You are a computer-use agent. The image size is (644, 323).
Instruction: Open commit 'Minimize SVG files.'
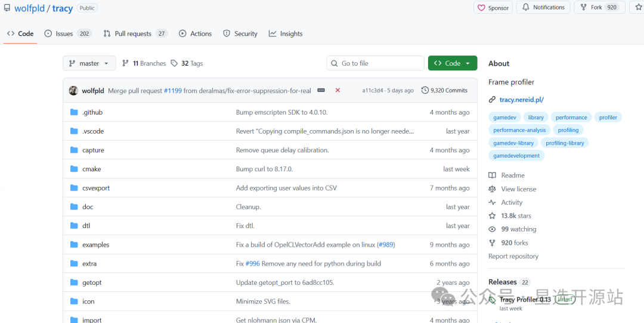[263, 302]
